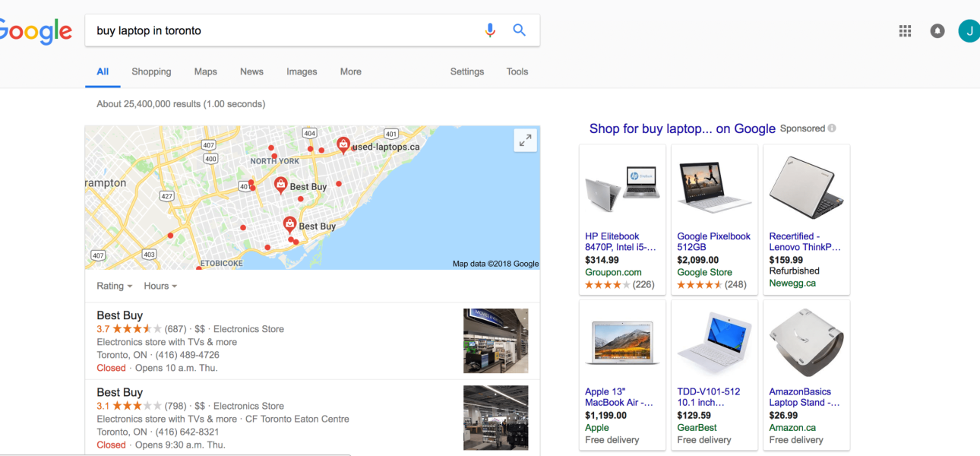
Task: Click the Newegg.ca seller name
Action: pyautogui.click(x=792, y=283)
